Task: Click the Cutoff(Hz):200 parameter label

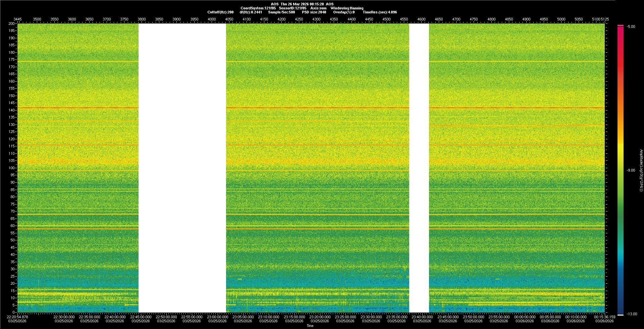Action: point(220,12)
